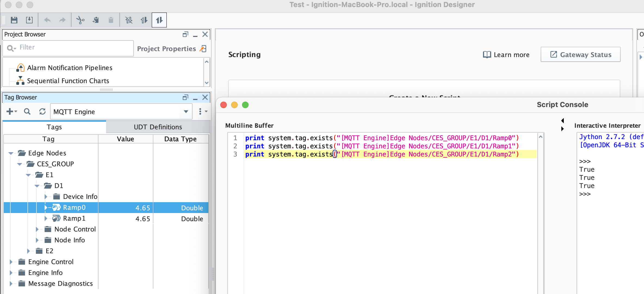Expand the Message Diagnostics folder
The image size is (644, 294).
point(11,284)
